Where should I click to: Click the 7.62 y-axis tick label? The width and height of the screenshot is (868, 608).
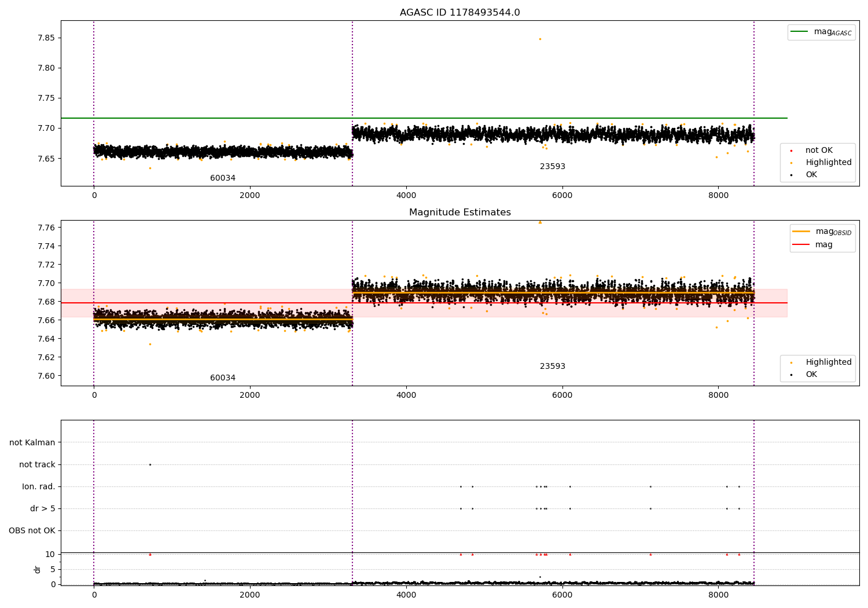pos(46,357)
